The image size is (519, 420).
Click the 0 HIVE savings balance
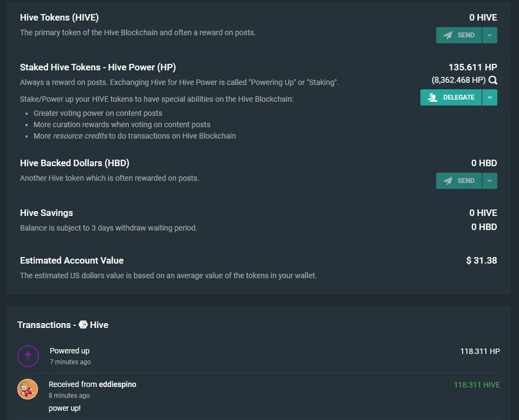483,213
